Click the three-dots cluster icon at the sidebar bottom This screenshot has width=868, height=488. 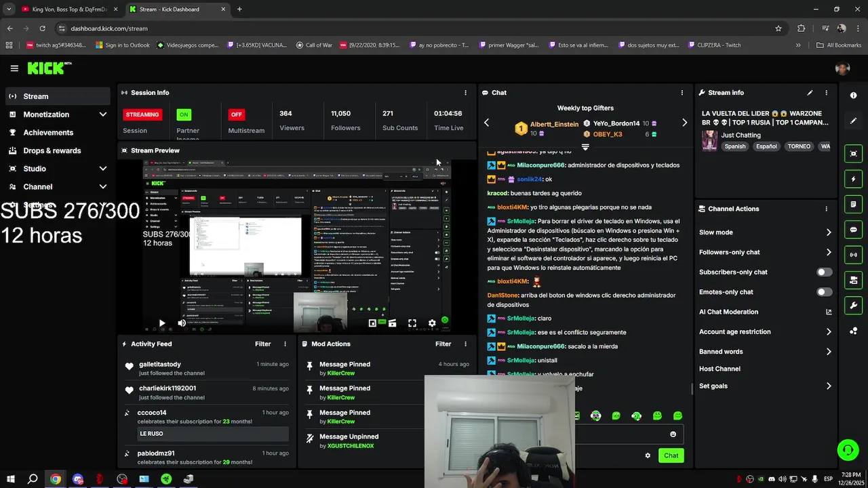click(853, 331)
